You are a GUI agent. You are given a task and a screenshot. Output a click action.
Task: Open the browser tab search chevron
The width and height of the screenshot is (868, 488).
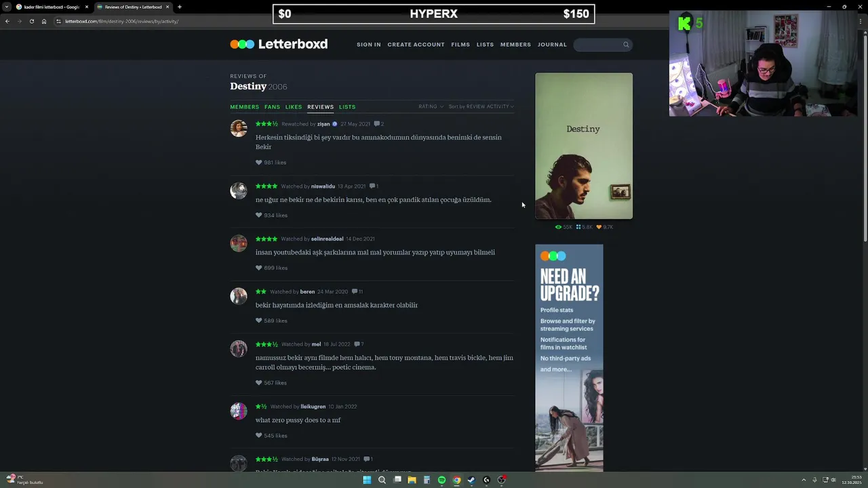tap(7, 7)
